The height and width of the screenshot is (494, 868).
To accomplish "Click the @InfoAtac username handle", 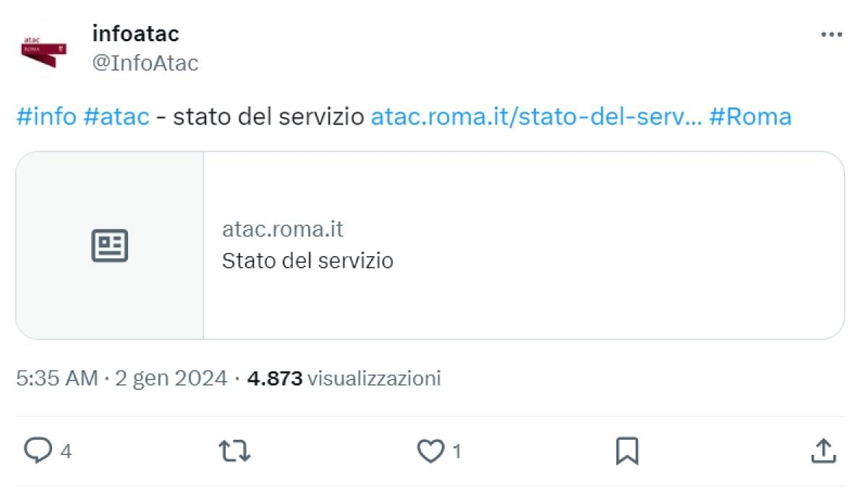I will [x=143, y=63].
